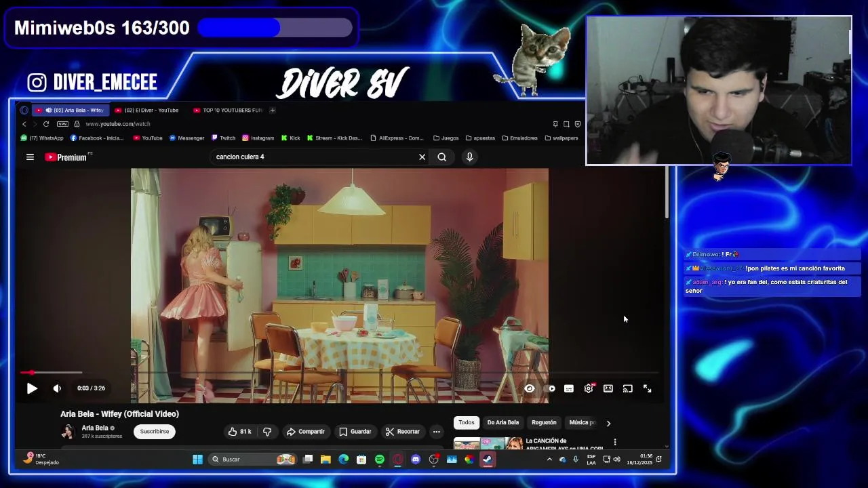868x488 pixels.
Task: Open Messenger bookmark
Action: (x=186, y=138)
